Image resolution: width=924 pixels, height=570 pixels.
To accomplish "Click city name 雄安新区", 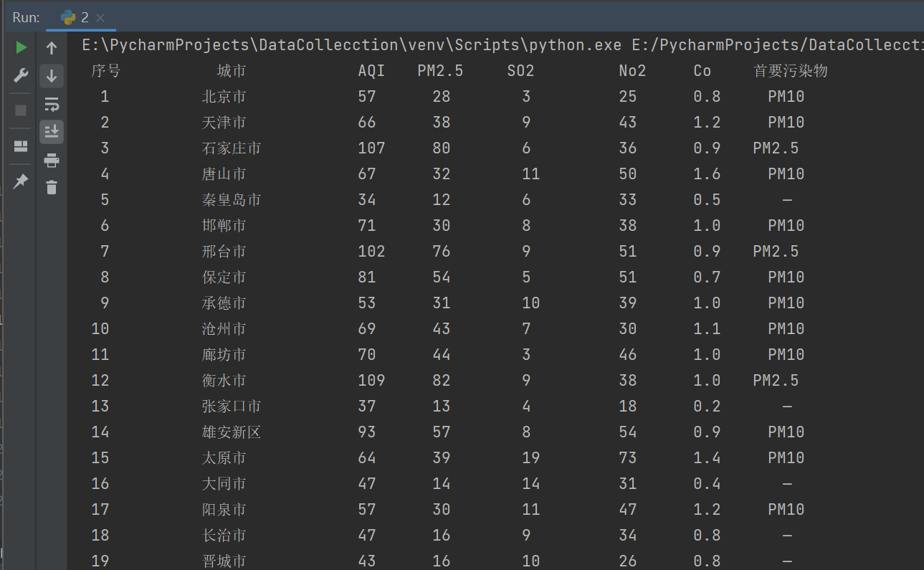I will [x=232, y=432].
